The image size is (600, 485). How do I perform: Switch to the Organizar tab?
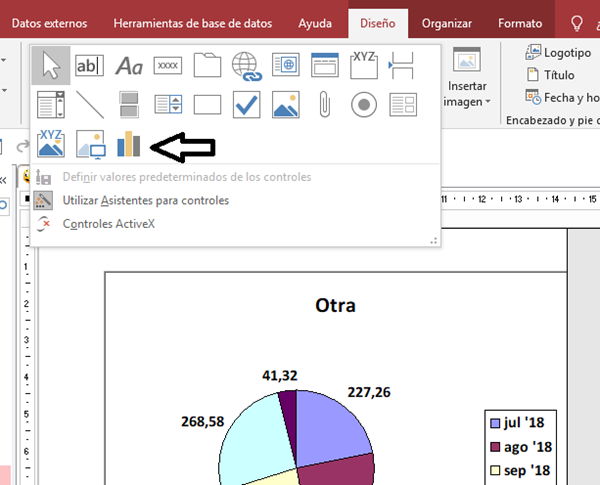pos(447,22)
